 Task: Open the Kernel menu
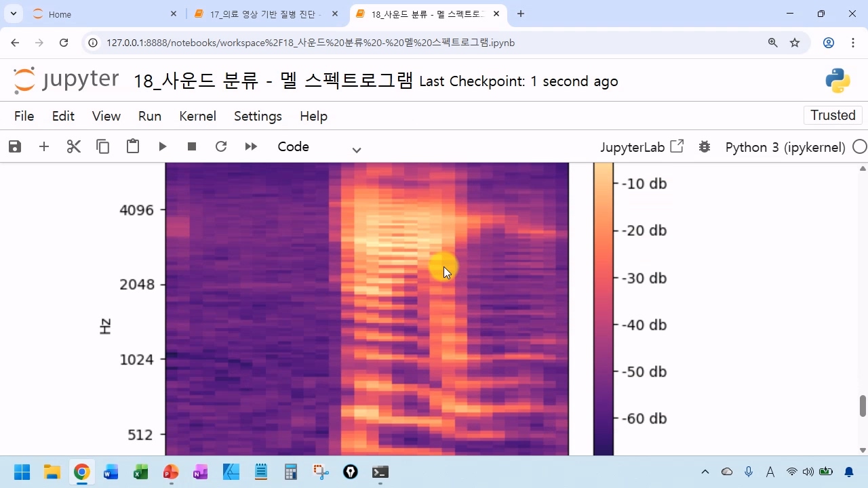[x=198, y=116]
